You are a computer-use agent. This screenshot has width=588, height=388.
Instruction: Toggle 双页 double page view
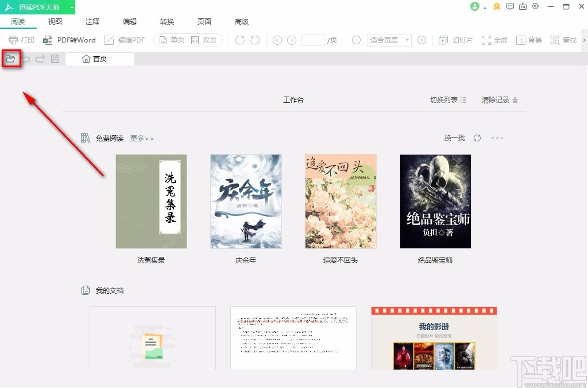tap(204, 40)
